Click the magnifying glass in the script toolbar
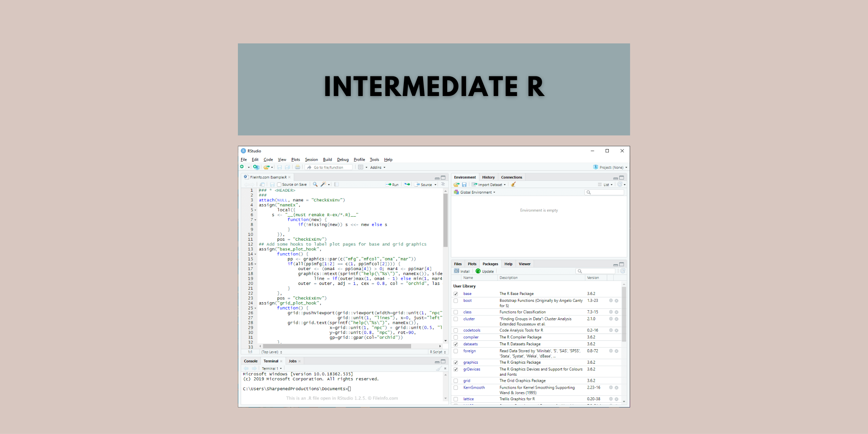Viewport: 868px width, 434px height. click(x=315, y=184)
